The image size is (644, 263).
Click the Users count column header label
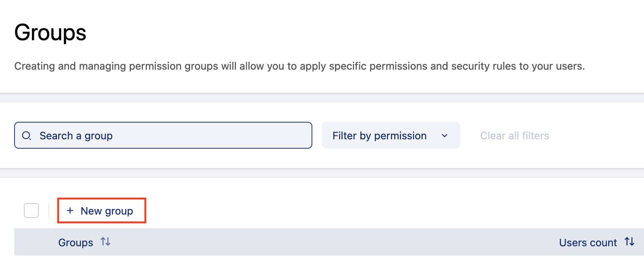click(x=588, y=243)
